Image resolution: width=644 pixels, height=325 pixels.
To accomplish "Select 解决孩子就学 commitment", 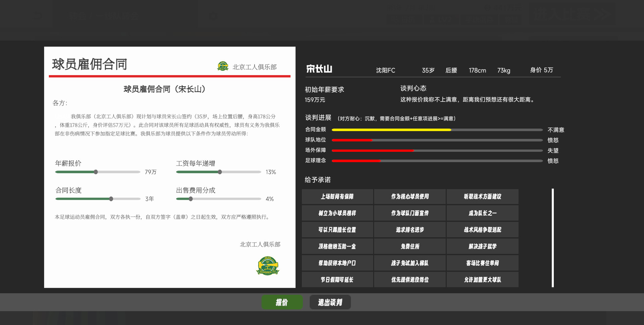I will tap(482, 246).
